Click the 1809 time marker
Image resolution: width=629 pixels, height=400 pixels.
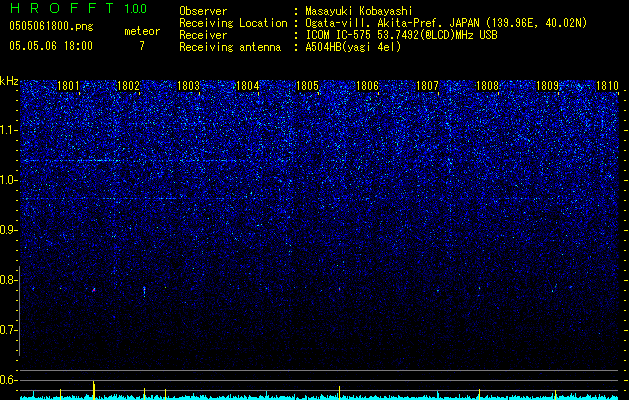coord(547,86)
